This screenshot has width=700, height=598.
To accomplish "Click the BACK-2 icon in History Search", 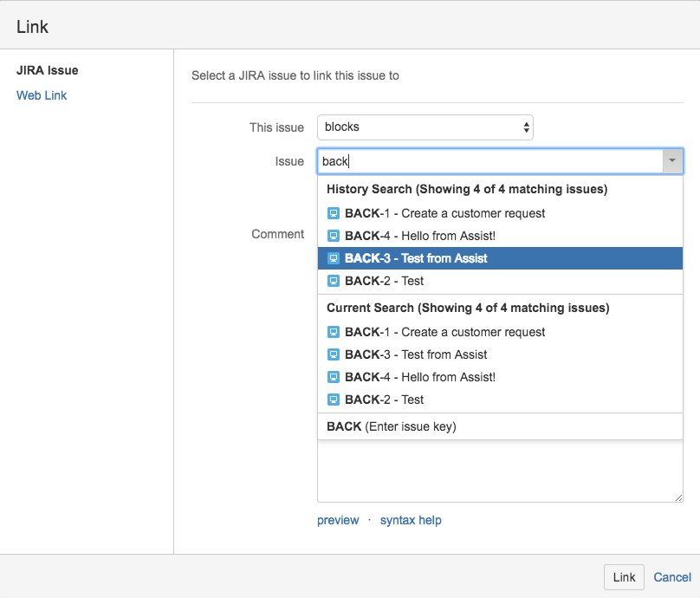I will point(334,281).
